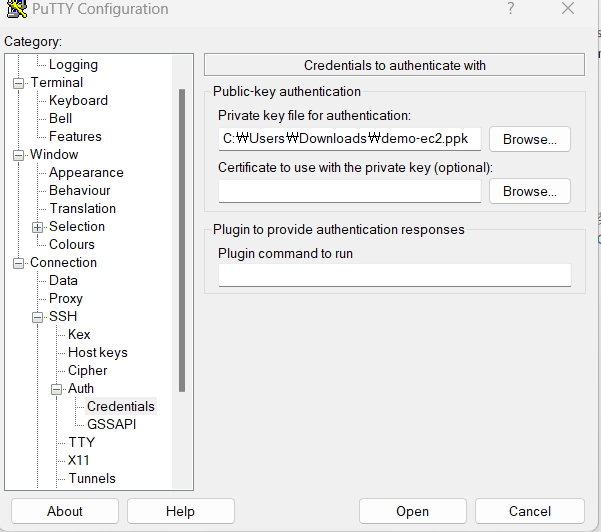Open the GSSAPI settings category
This screenshot has width=601, height=532.
coord(112,425)
